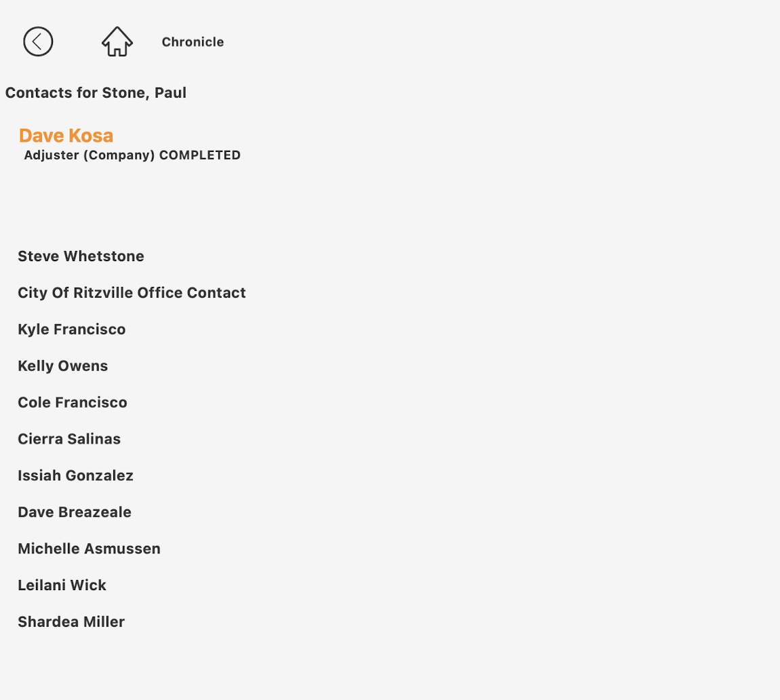Image resolution: width=780 pixels, height=700 pixels.
Task: Choose Kyle Francisco from the contact list
Action: (x=71, y=330)
